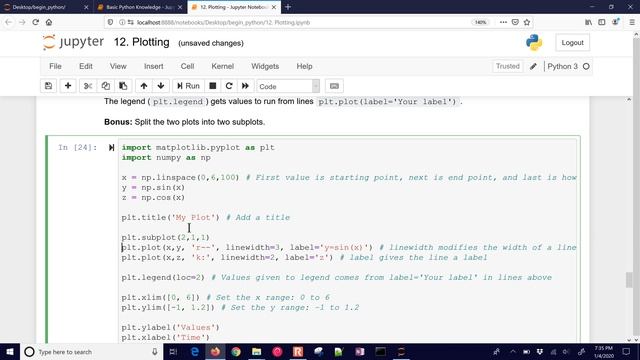This screenshot has height=360, width=640.
Task: Go to browser home page
Action: pos(49,22)
